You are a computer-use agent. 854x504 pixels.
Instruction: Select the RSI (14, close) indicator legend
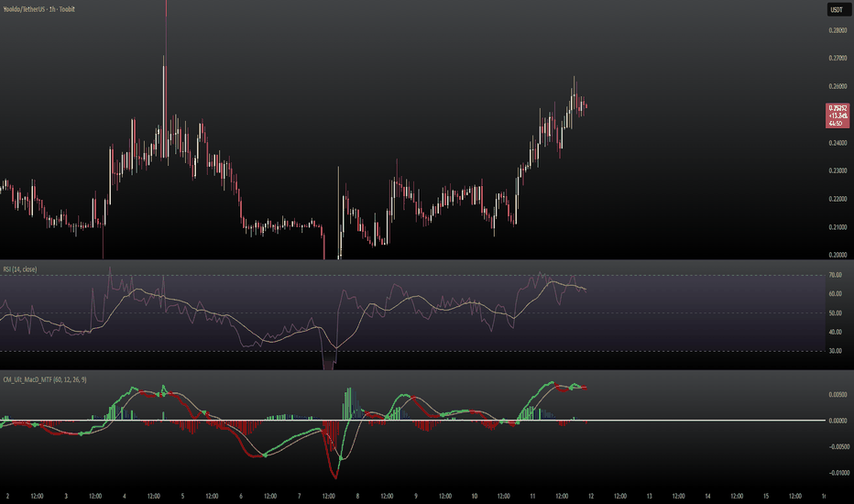20,269
